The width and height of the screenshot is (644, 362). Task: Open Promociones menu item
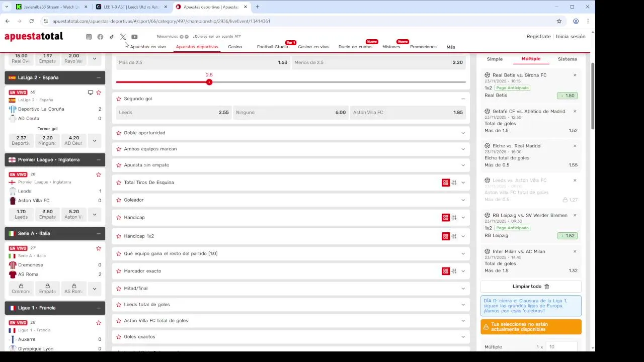click(423, 47)
